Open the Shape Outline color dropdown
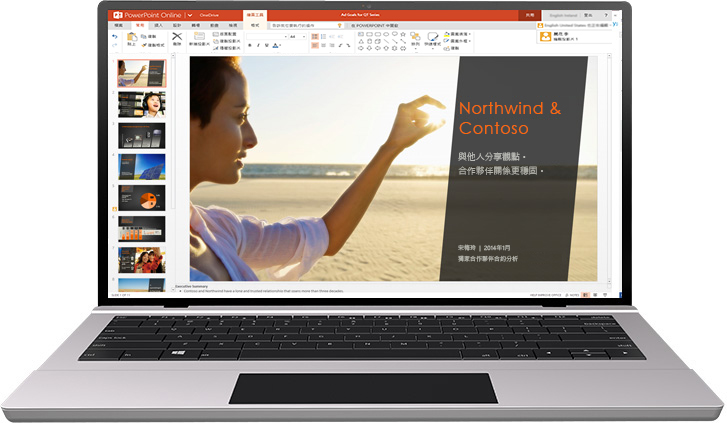727x423 pixels. (x=457, y=41)
